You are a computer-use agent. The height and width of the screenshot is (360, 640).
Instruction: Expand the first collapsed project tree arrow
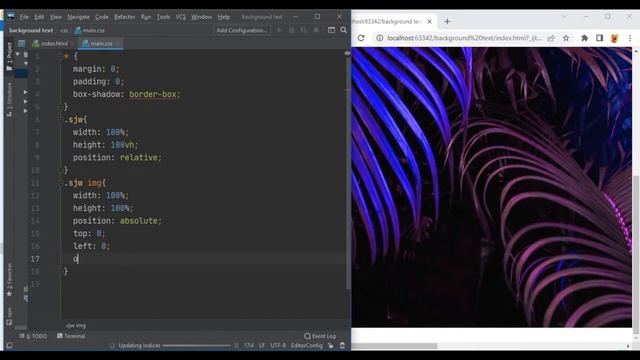coord(26,92)
